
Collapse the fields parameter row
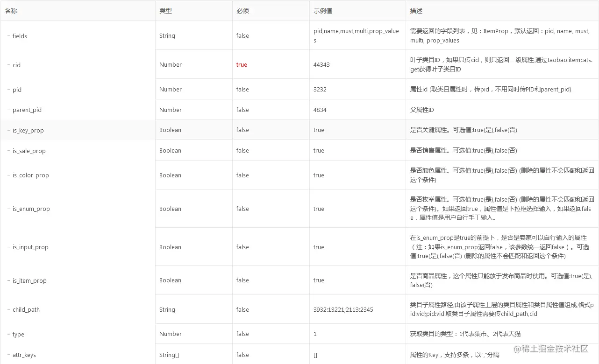click(x=8, y=36)
